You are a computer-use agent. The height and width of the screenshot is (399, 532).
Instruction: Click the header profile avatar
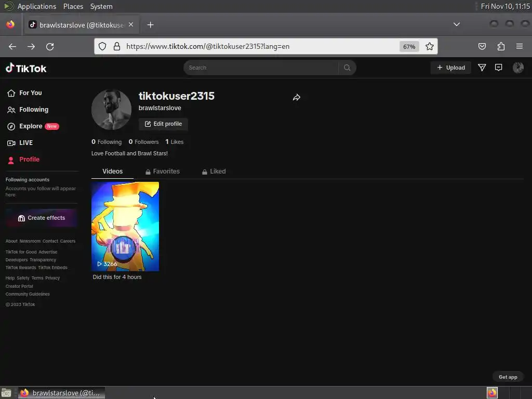point(518,68)
